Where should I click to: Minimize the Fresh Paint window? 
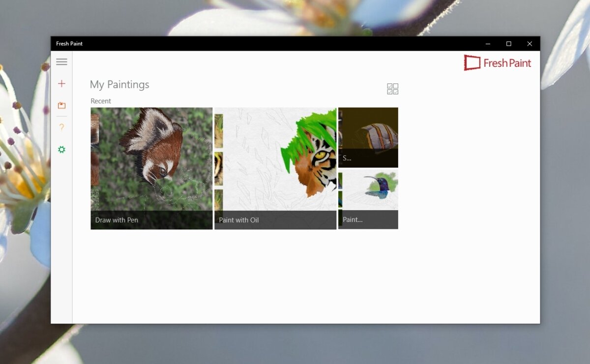487,44
